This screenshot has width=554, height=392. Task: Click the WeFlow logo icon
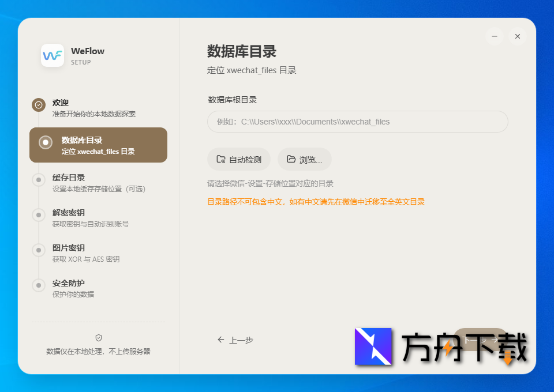coord(52,55)
